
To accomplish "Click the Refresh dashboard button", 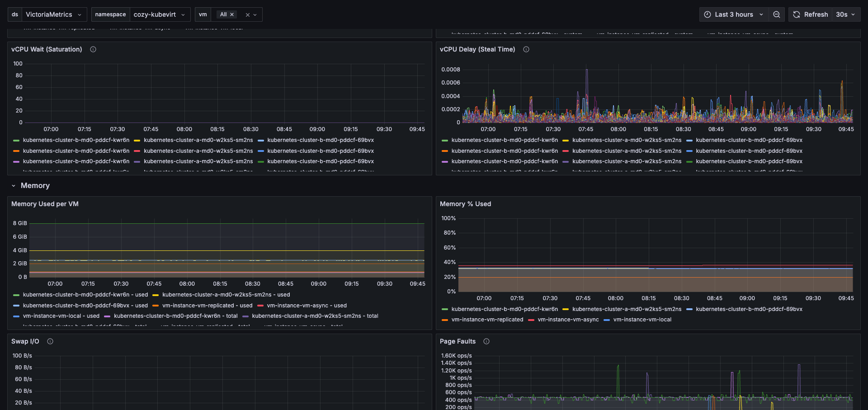I will (811, 14).
